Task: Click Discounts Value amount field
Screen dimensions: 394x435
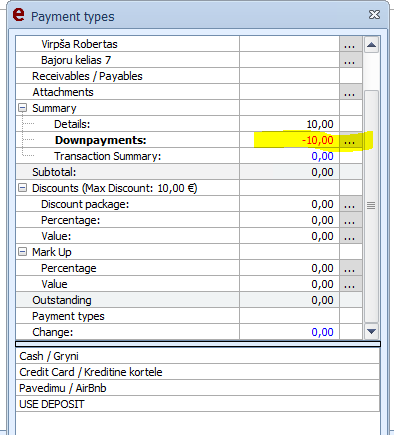Action: [x=289, y=236]
